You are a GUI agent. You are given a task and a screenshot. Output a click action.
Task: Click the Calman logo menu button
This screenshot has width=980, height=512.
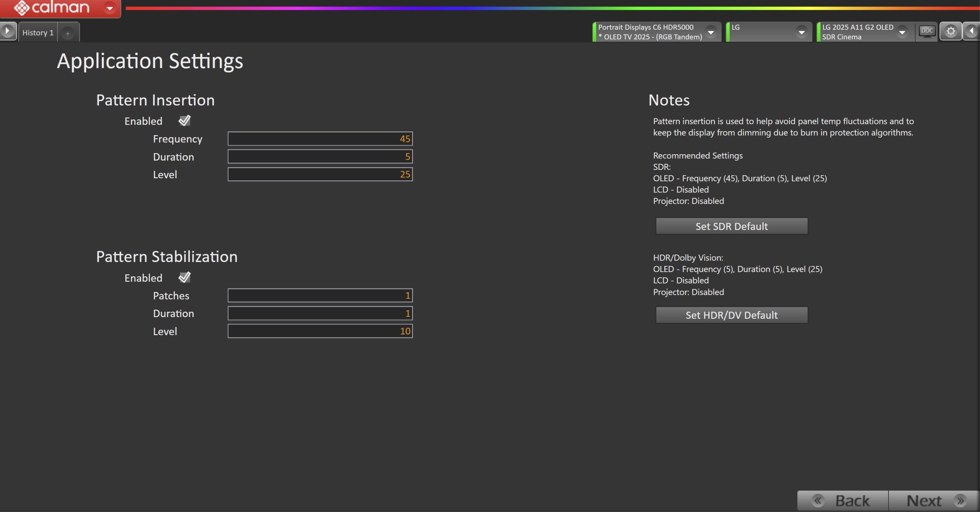(52, 8)
